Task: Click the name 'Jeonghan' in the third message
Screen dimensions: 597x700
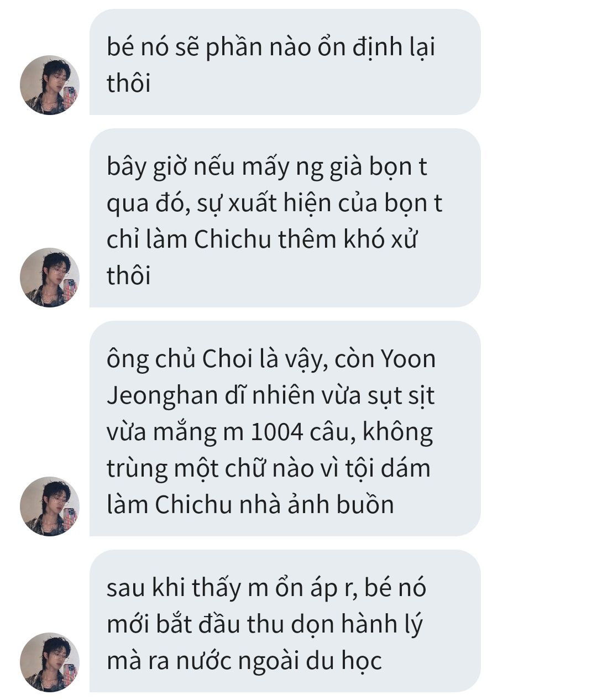Action: coord(163,396)
